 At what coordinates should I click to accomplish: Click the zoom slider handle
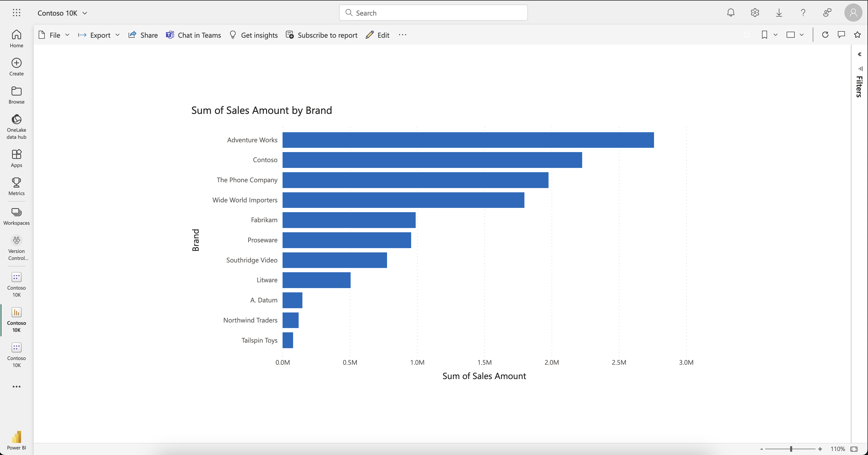[791, 449]
